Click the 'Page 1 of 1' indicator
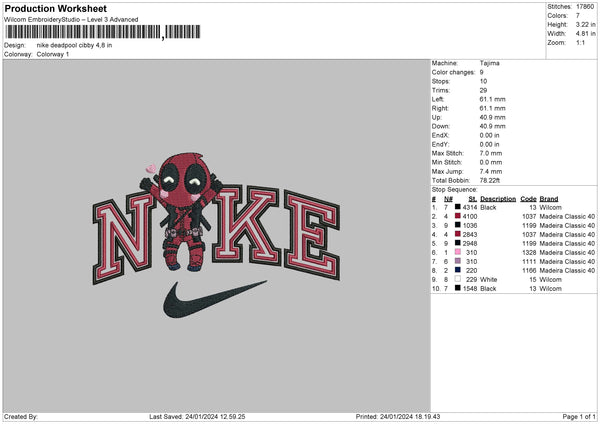 579,416
